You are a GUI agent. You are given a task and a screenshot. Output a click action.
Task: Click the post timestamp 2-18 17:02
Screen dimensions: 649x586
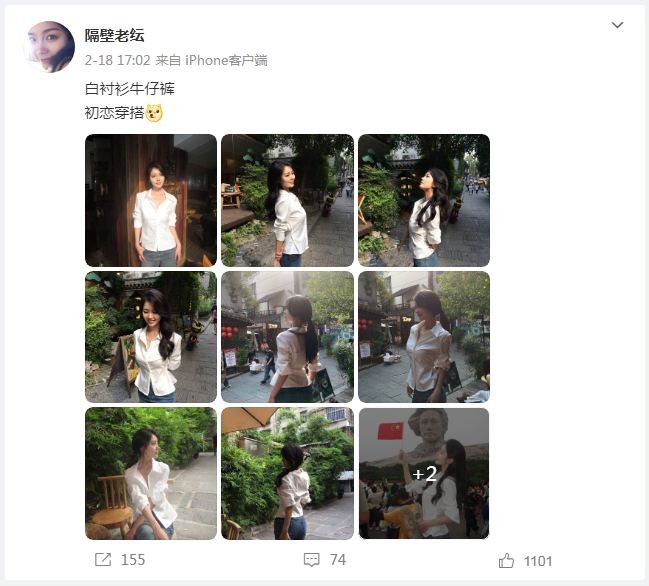[x=118, y=60]
